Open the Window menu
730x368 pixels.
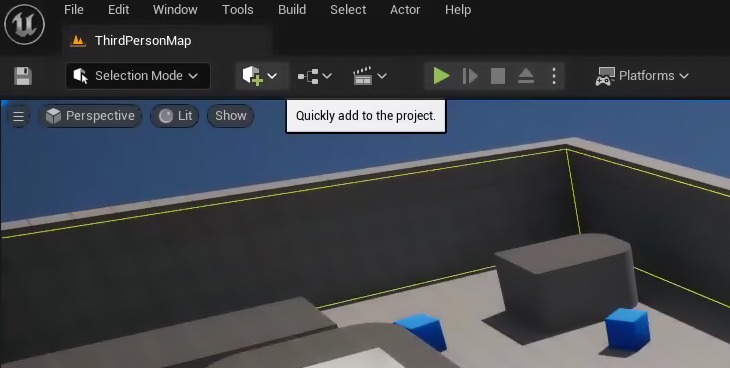pyautogui.click(x=175, y=10)
